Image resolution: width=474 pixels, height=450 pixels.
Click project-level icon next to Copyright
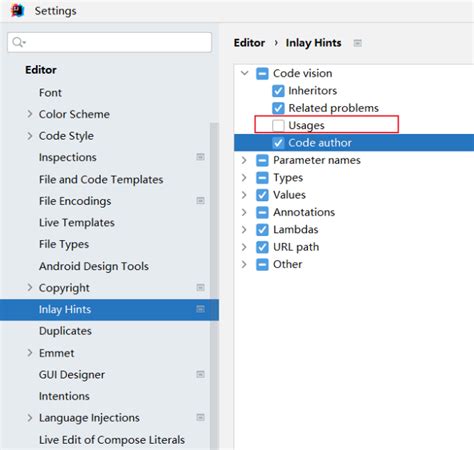tap(200, 287)
